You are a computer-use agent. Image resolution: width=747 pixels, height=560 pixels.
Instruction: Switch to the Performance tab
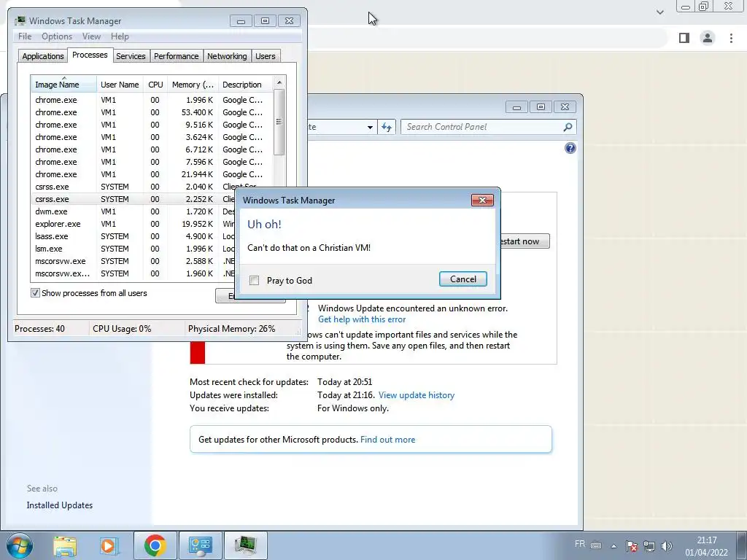pos(176,56)
